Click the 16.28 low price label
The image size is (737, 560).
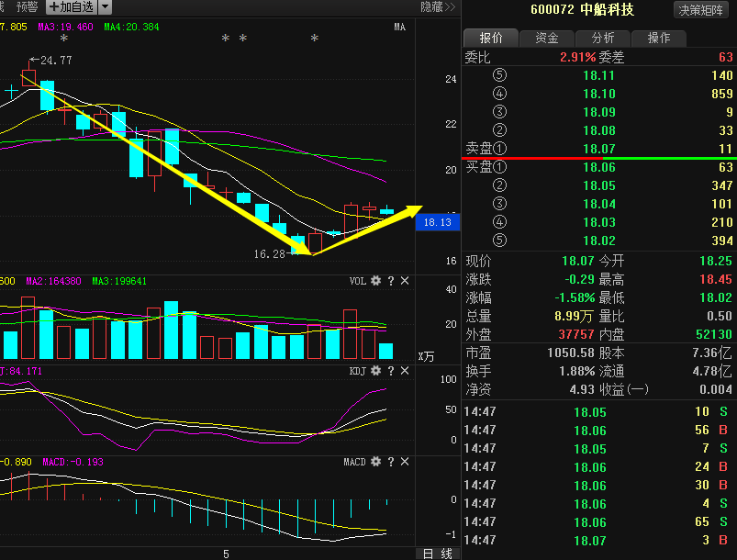[269, 254]
